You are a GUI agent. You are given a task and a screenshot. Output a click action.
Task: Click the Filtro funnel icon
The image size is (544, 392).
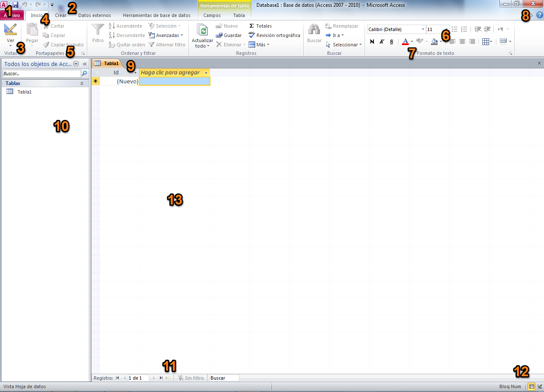[x=98, y=30]
